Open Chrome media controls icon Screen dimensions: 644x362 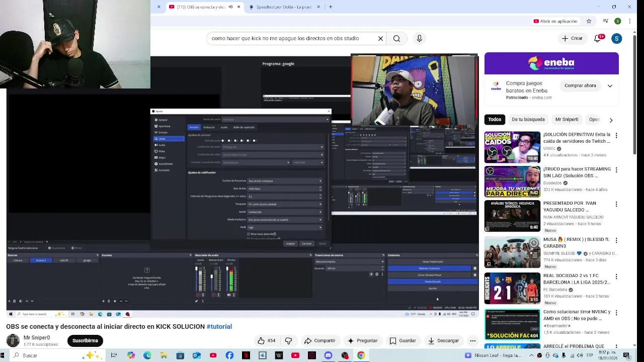(605, 21)
